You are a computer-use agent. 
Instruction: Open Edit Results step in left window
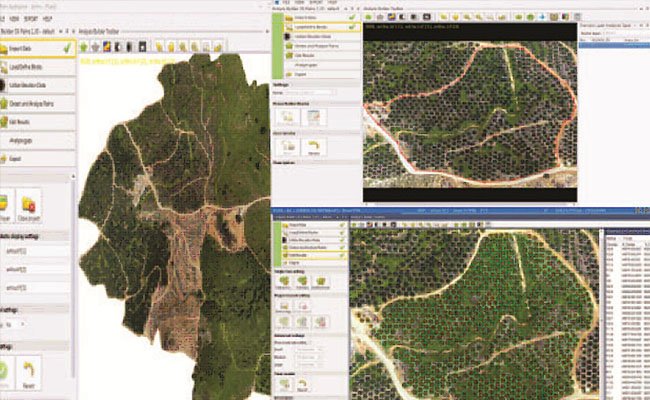click(x=38, y=122)
